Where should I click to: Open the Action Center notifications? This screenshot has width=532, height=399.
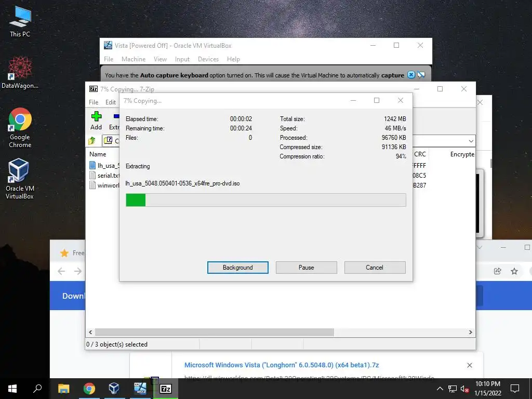[x=515, y=389]
